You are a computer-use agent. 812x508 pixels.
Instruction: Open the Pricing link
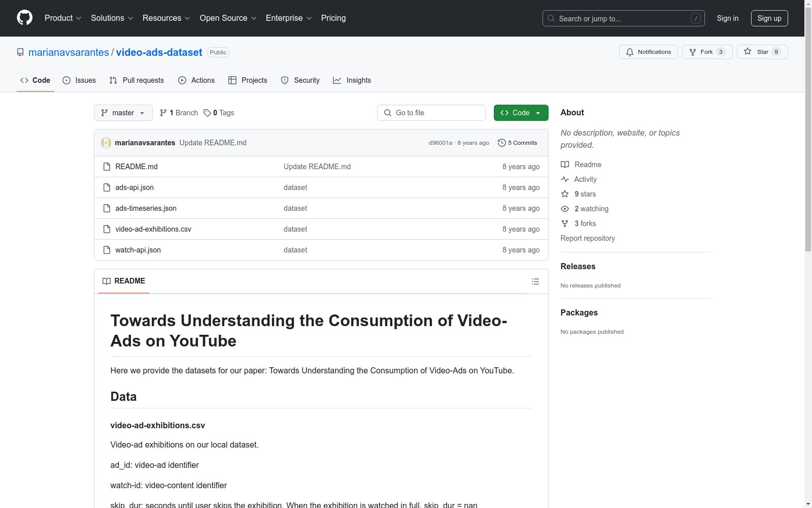[333, 18]
